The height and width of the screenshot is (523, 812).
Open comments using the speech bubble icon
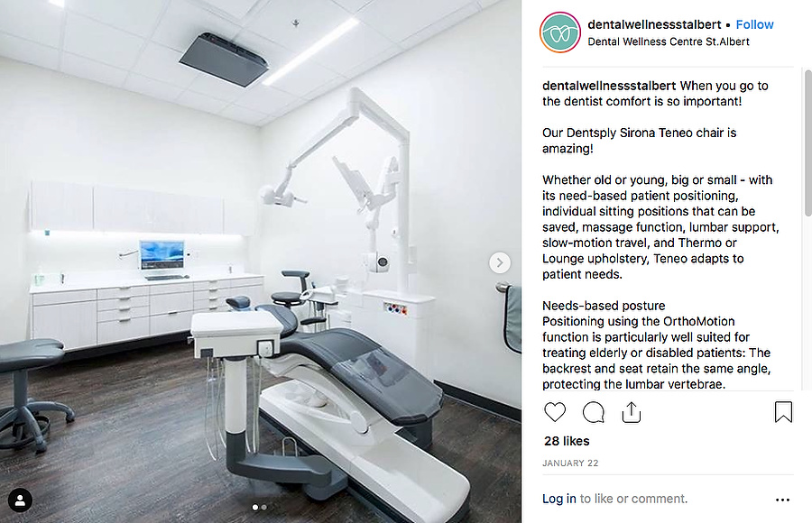[593, 412]
